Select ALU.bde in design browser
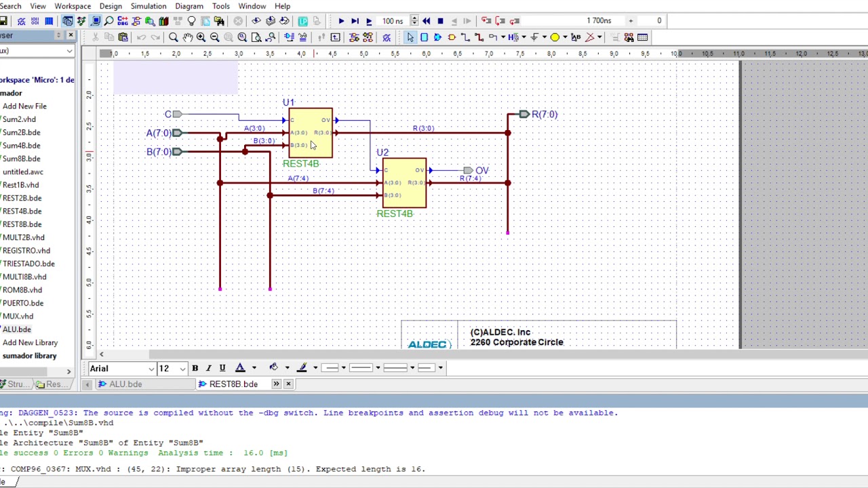The height and width of the screenshot is (488, 868). 17,329
